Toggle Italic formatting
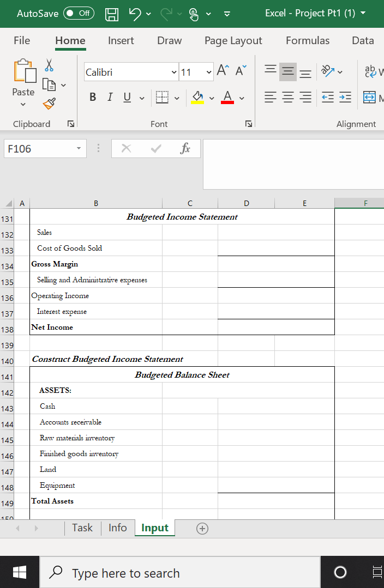Screen dimensions: 384x588 tap(110, 98)
